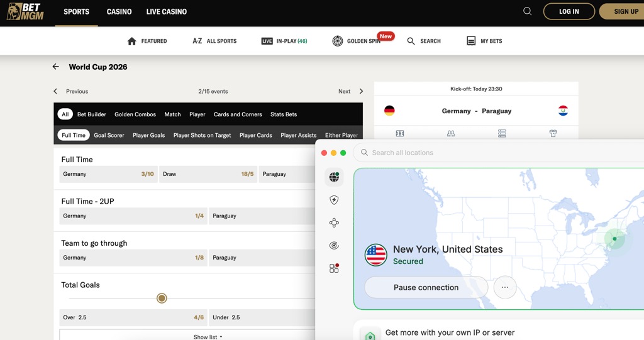
Task: Open VPN radar target icon
Action: coord(334,246)
